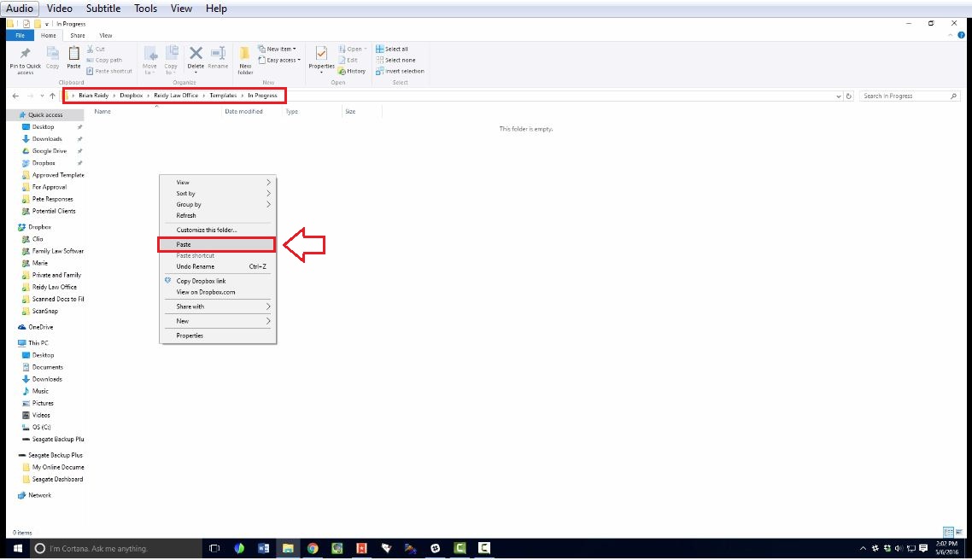This screenshot has height=560, width=972.
Task: Switch to the Share ribbon tab
Action: click(x=78, y=36)
